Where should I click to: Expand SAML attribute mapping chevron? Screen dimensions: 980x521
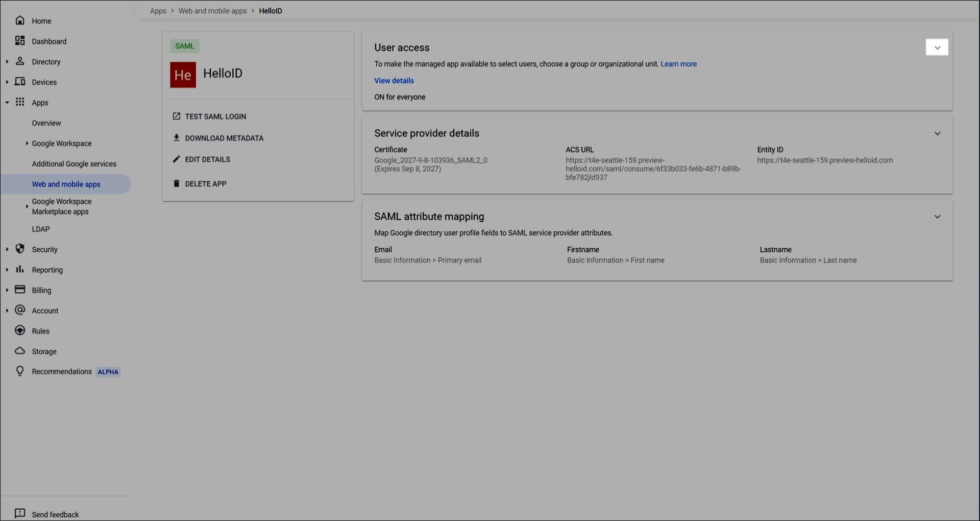[x=938, y=217]
